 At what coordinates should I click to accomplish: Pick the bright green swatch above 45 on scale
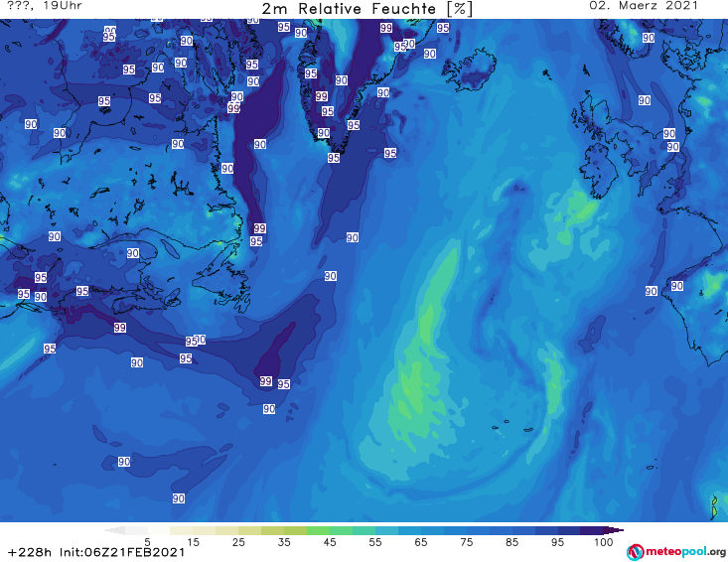(x=318, y=530)
